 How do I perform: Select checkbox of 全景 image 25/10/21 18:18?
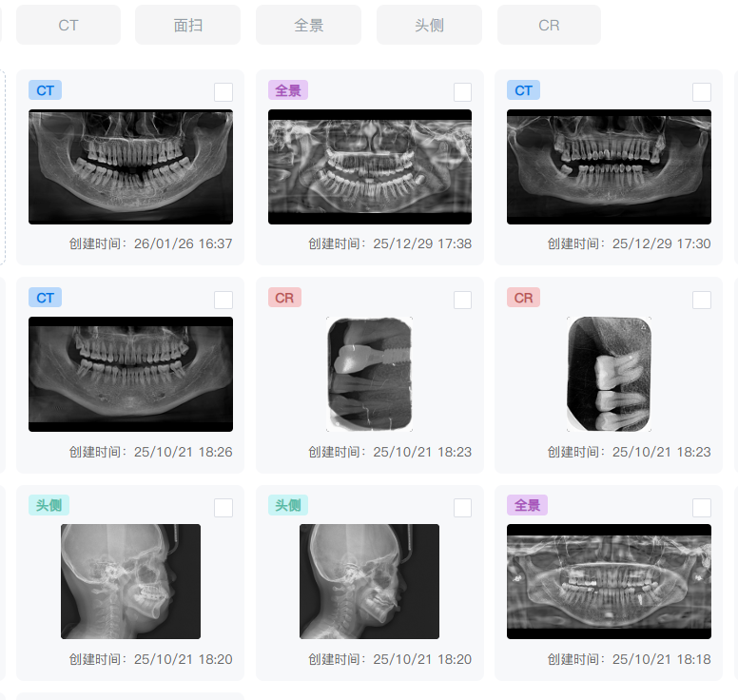pyautogui.click(x=702, y=508)
